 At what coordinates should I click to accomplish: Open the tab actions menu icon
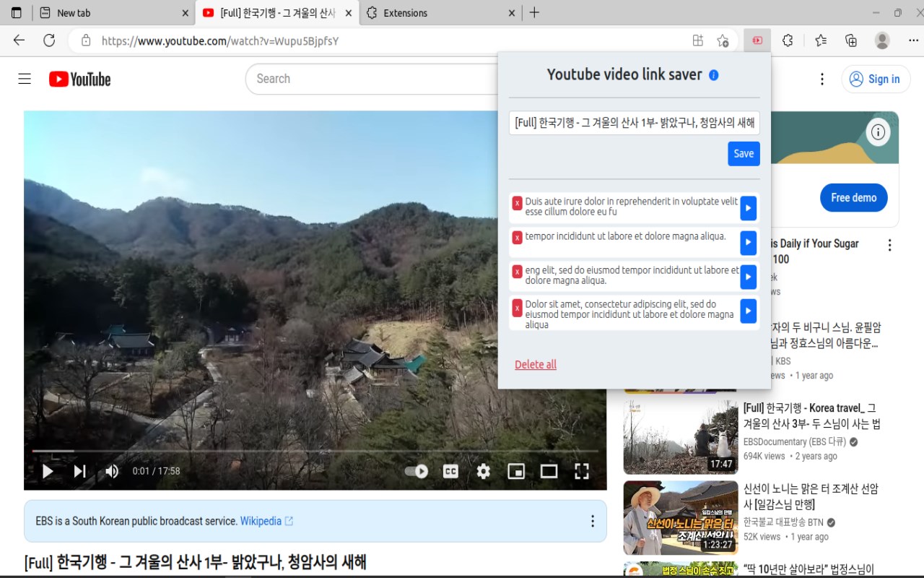click(16, 12)
